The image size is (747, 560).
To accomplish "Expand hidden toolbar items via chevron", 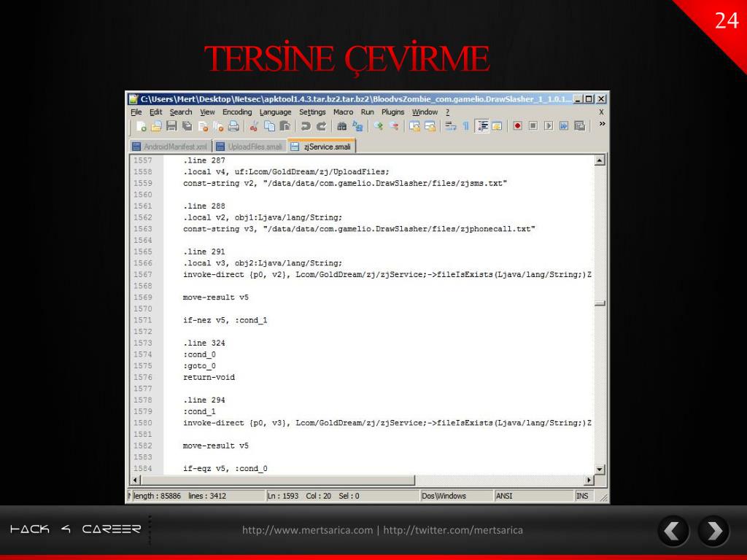I will click(x=602, y=124).
